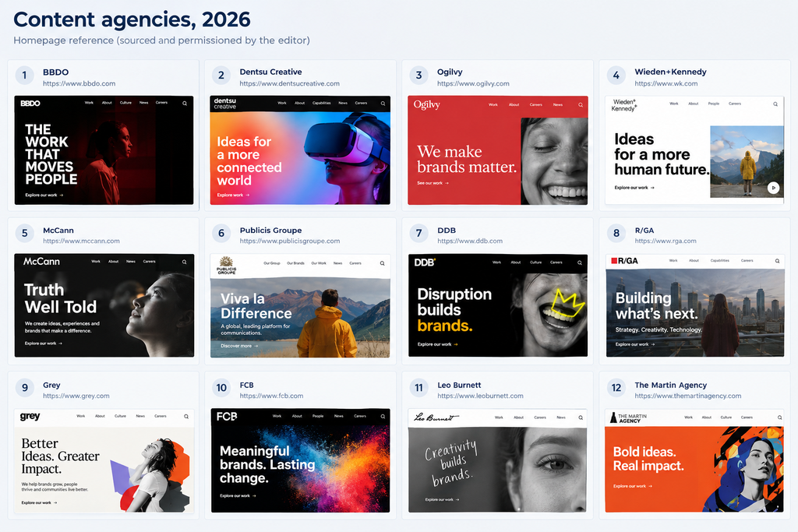
Task: Click the Building what's next headline
Action: click(x=656, y=305)
